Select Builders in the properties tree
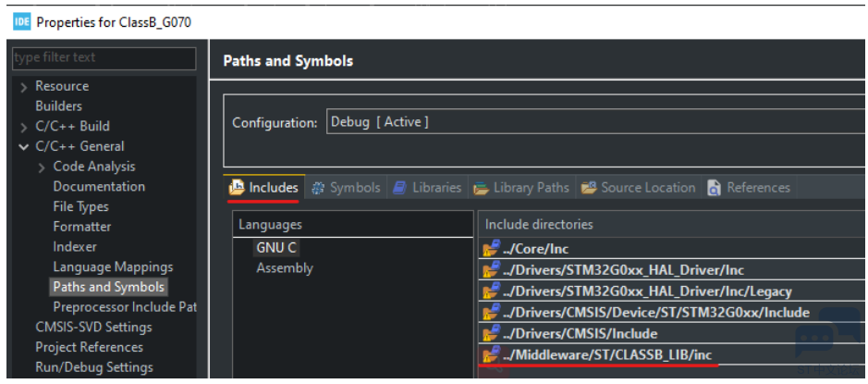 [58, 105]
